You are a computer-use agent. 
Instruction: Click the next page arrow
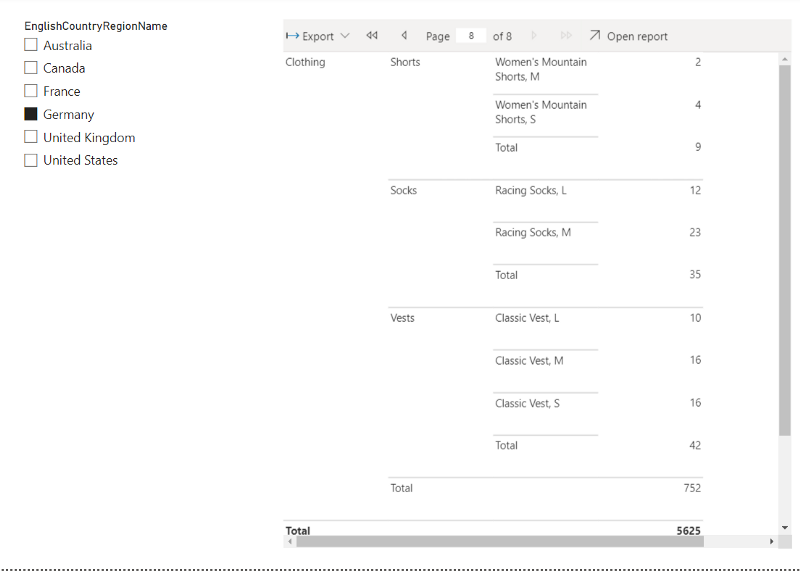coord(534,36)
